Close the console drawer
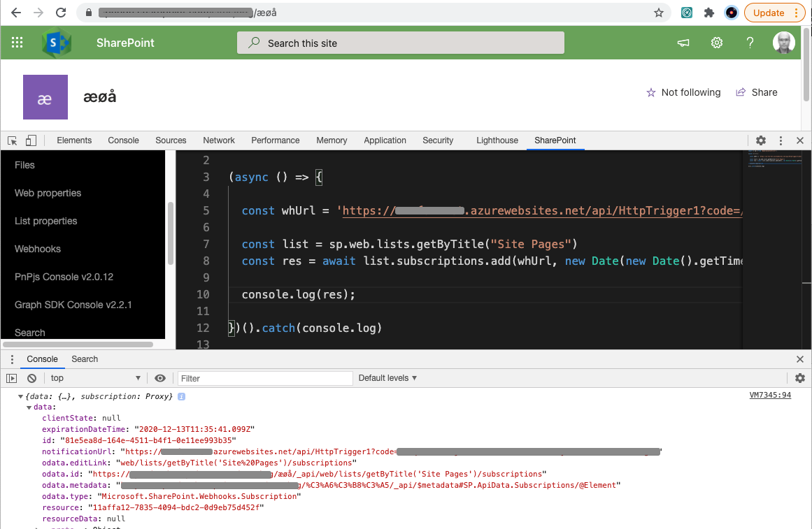 pos(800,359)
